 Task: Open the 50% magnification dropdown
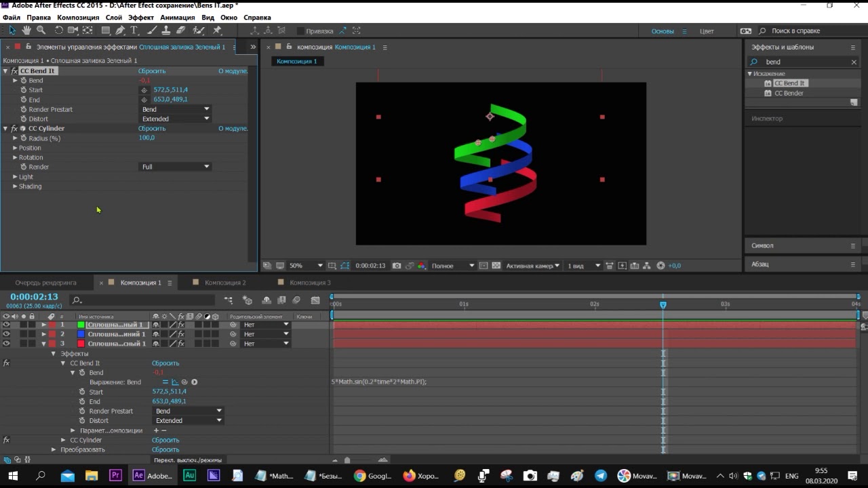coord(306,266)
